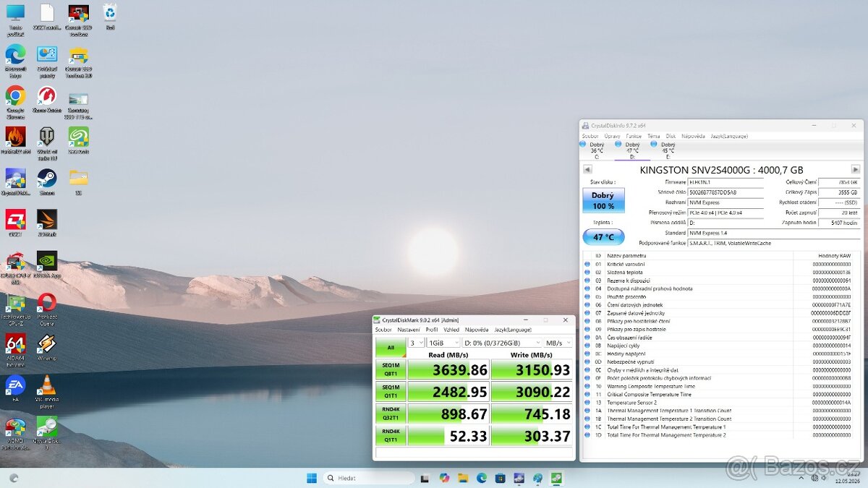Open Nastavení menu in CrystalDiskMark
868x488 pixels.
(x=409, y=330)
